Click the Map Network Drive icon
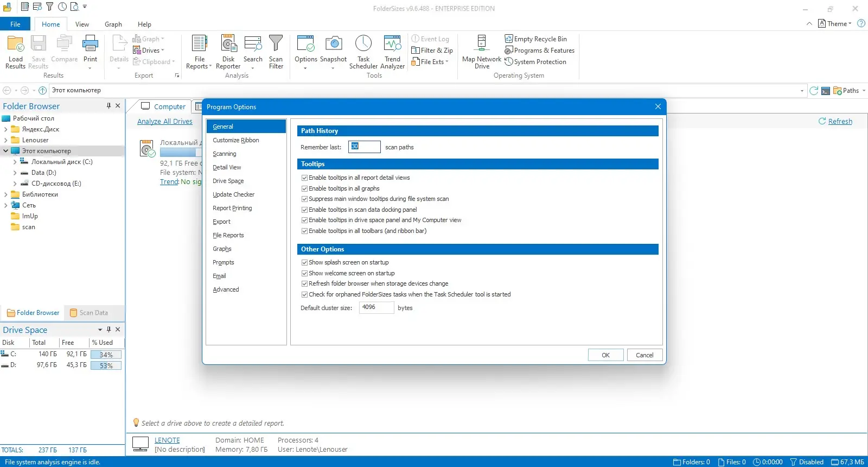The height and width of the screenshot is (467, 868). 482,43
